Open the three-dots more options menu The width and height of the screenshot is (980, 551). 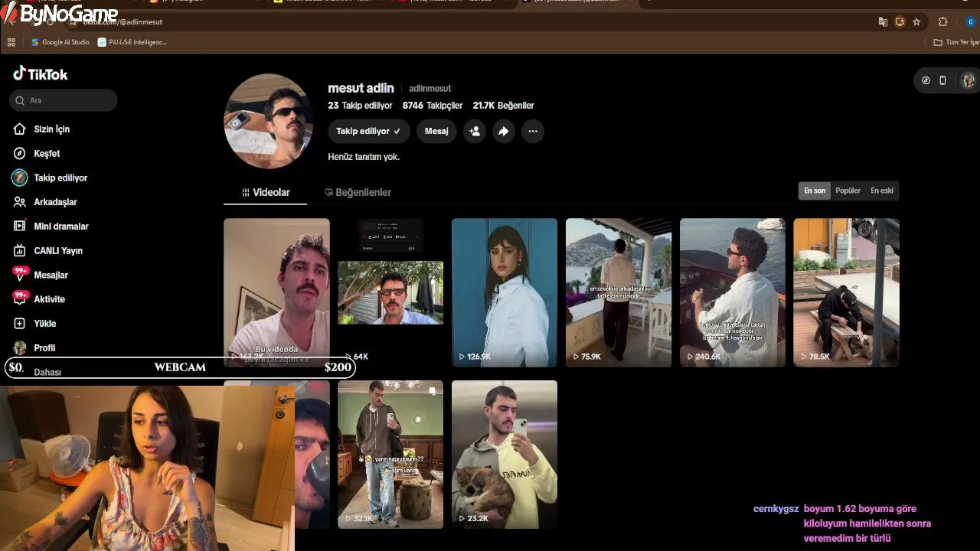(533, 131)
